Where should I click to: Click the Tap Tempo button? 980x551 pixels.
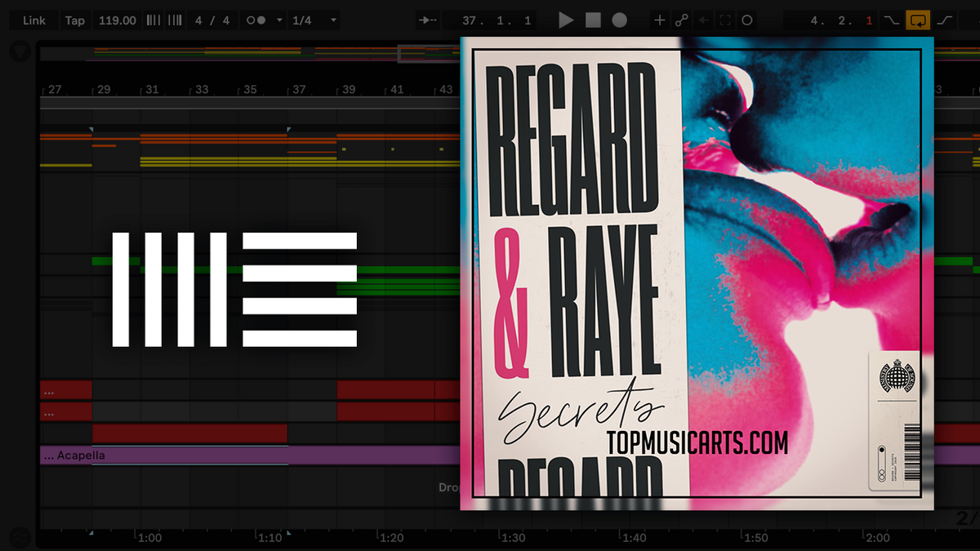tap(75, 20)
